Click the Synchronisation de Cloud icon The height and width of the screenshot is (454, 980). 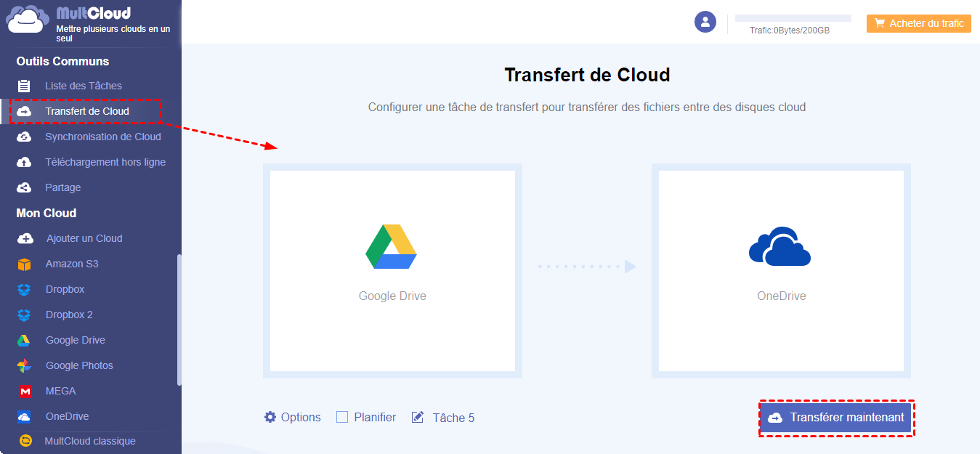(x=24, y=137)
